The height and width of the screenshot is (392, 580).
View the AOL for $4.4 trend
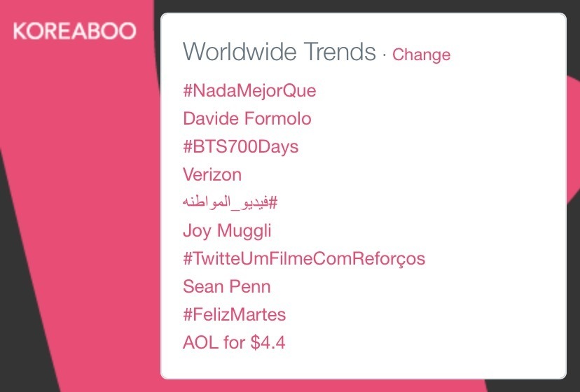click(x=234, y=342)
